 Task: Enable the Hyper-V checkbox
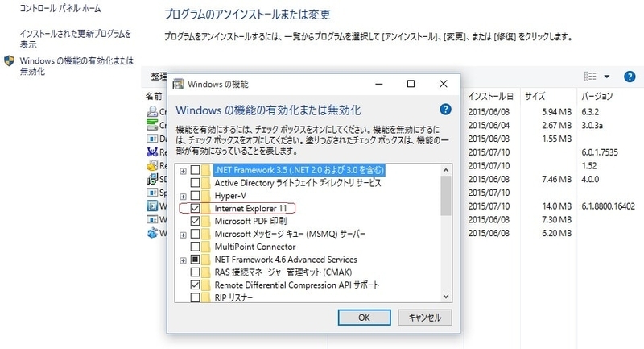point(195,196)
